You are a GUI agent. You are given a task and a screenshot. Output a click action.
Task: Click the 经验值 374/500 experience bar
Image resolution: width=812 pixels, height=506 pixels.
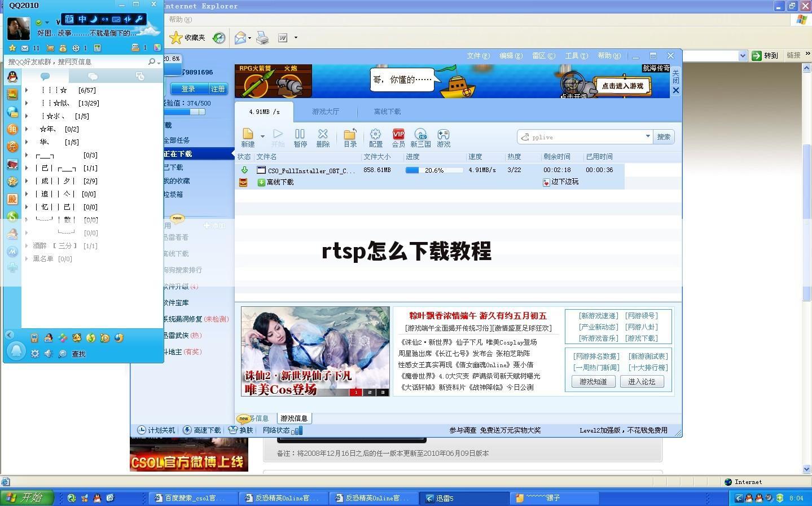click(185, 112)
